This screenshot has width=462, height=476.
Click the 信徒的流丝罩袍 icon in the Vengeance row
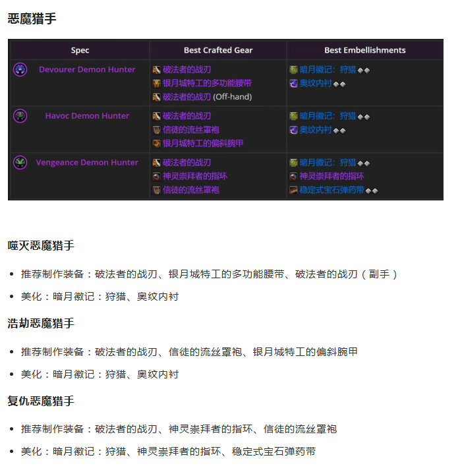[157, 190]
